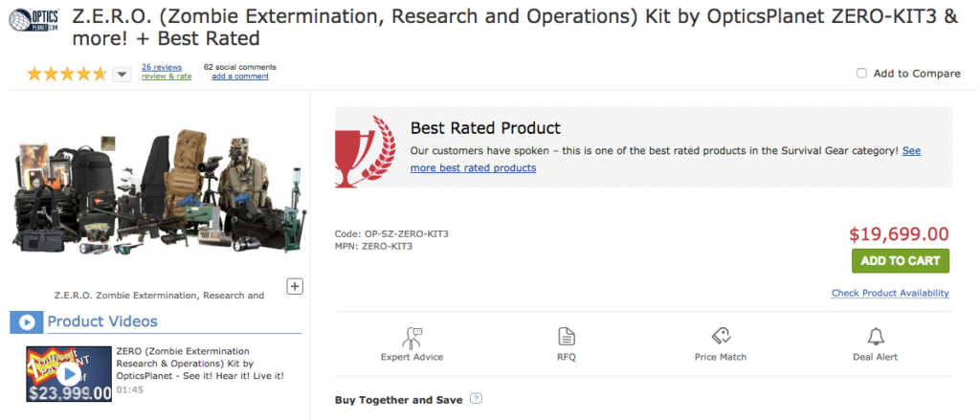Image resolution: width=980 pixels, height=420 pixels.
Task: Open the Deal Alert bell icon
Action: [876, 337]
